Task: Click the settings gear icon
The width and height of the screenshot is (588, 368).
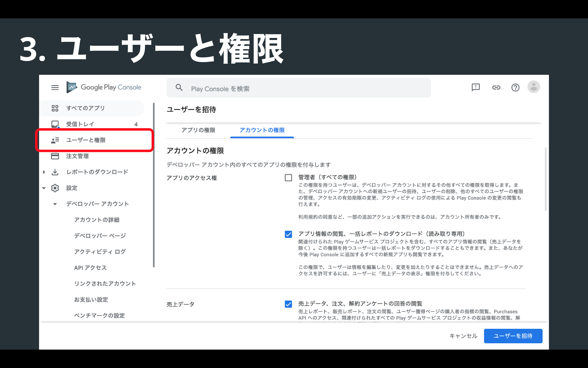Action: (x=55, y=188)
